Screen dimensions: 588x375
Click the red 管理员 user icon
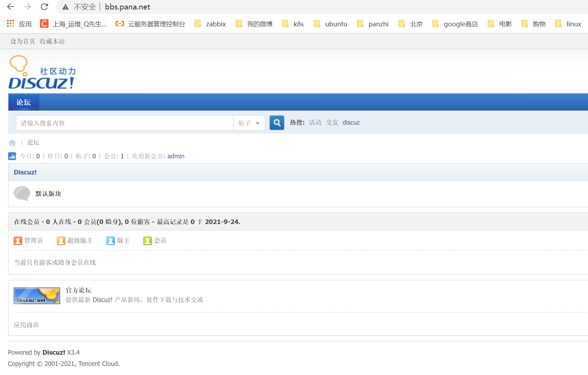(x=18, y=241)
